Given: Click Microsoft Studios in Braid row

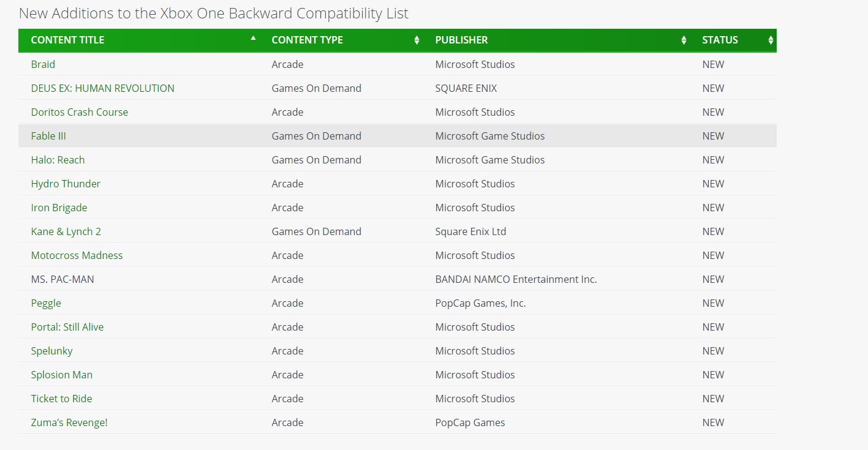Looking at the screenshot, I should point(475,64).
